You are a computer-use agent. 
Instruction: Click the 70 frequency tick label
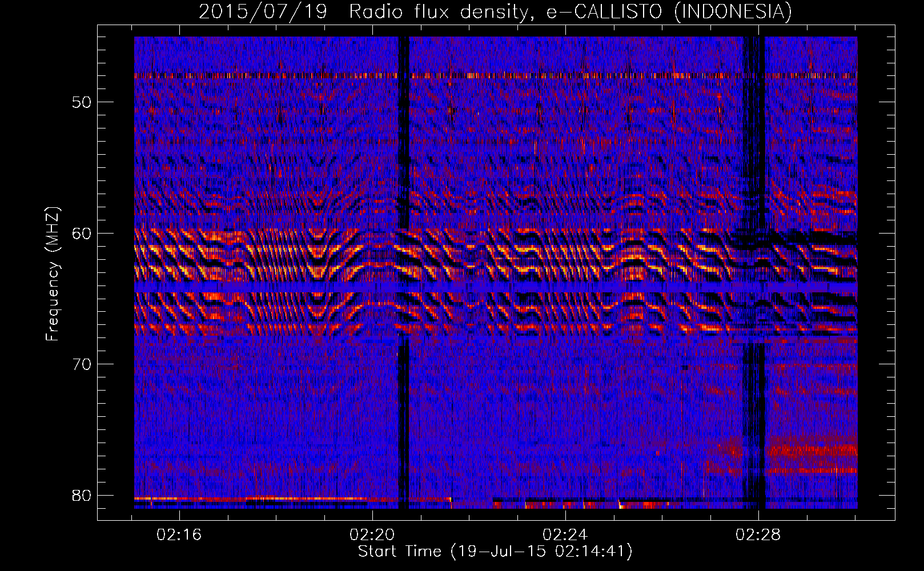[82, 364]
